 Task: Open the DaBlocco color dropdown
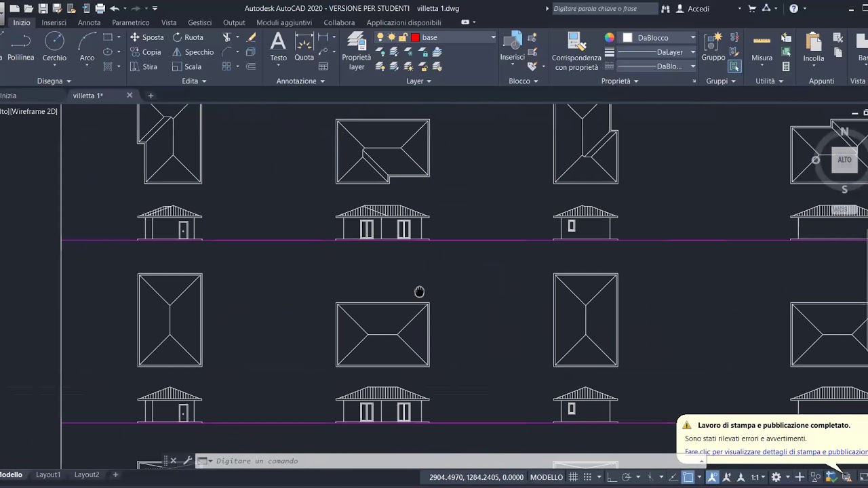point(692,38)
